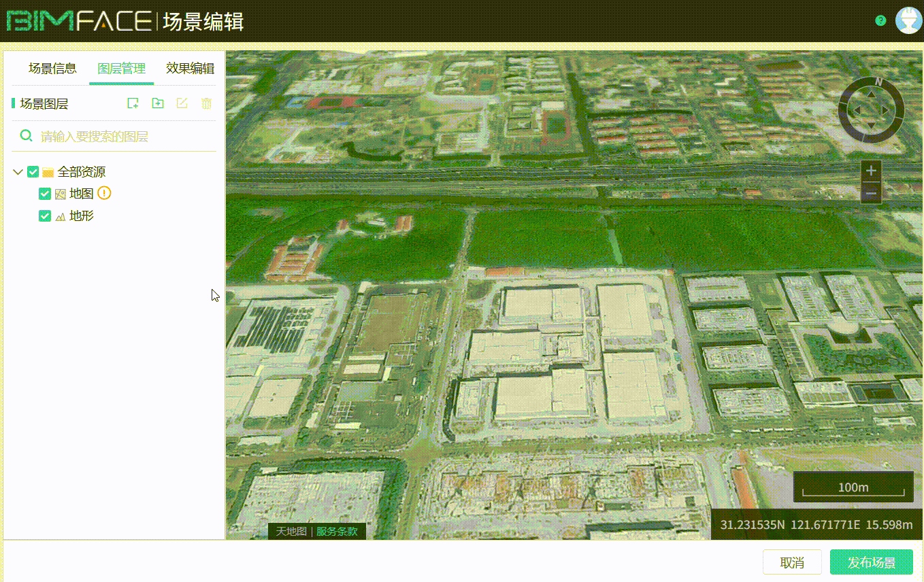
Task: Toggle the 地形 layer checkbox
Action: [x=45, y=216]
